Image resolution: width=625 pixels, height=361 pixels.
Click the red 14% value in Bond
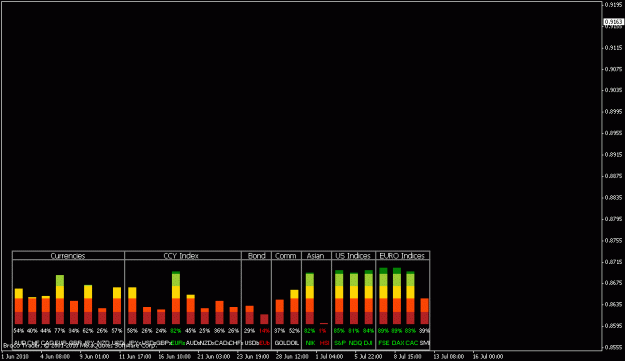coord(264,331)
